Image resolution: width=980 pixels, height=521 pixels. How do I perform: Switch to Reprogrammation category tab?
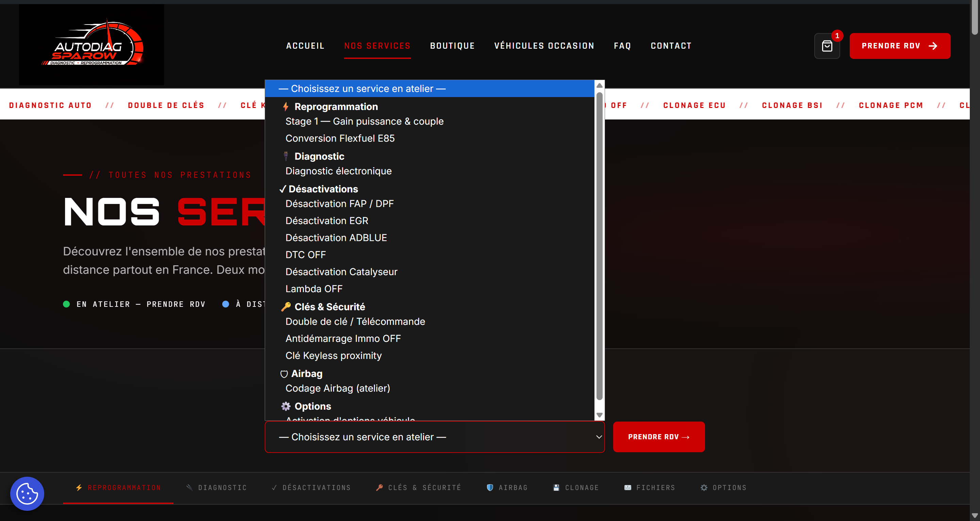tap(118, 488)
